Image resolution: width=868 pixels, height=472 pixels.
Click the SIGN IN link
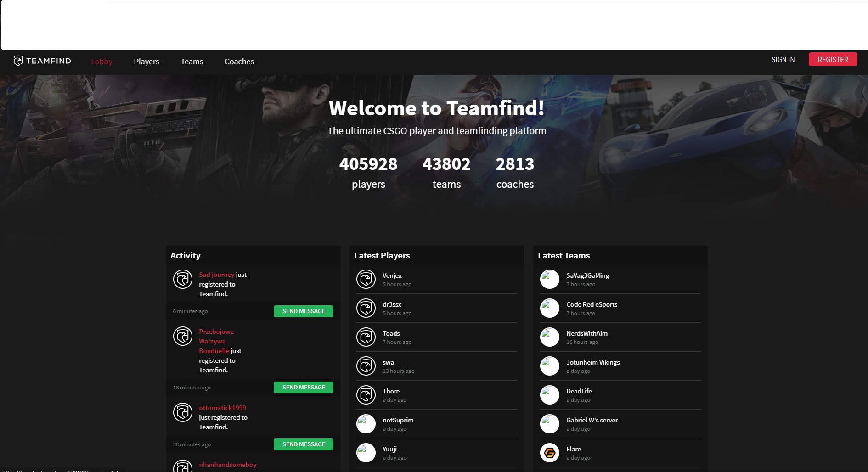783,60
